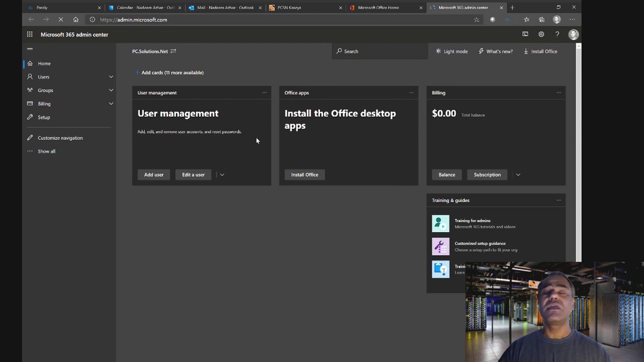Open more user management actions dropdown

222,175
